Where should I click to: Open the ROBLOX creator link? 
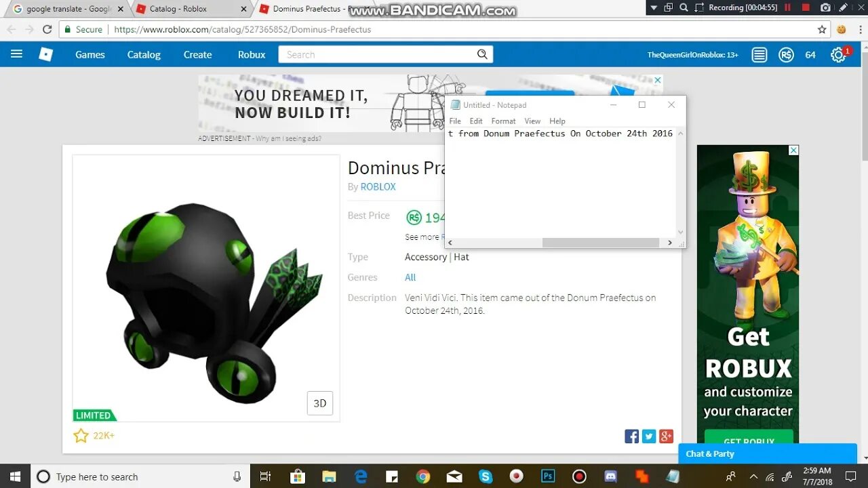click(378, 186)
